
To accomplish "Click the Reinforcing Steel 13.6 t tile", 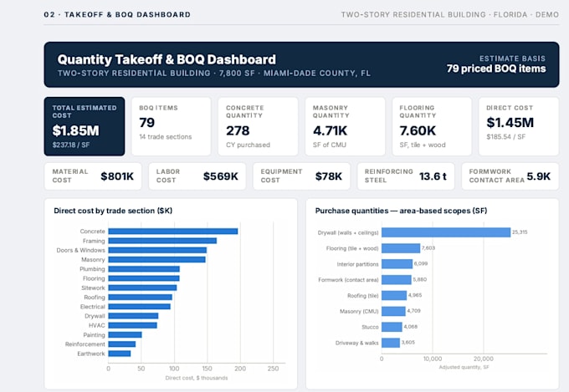I will (406, 176).
